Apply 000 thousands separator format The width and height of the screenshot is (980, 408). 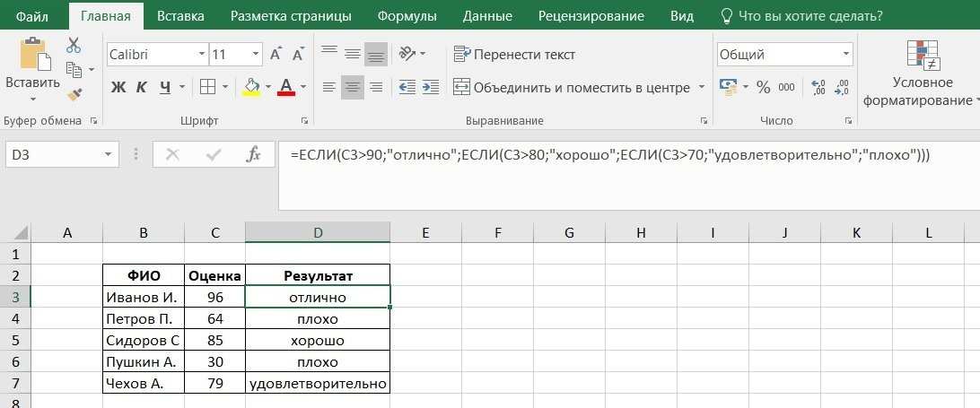tap(787, 87)
